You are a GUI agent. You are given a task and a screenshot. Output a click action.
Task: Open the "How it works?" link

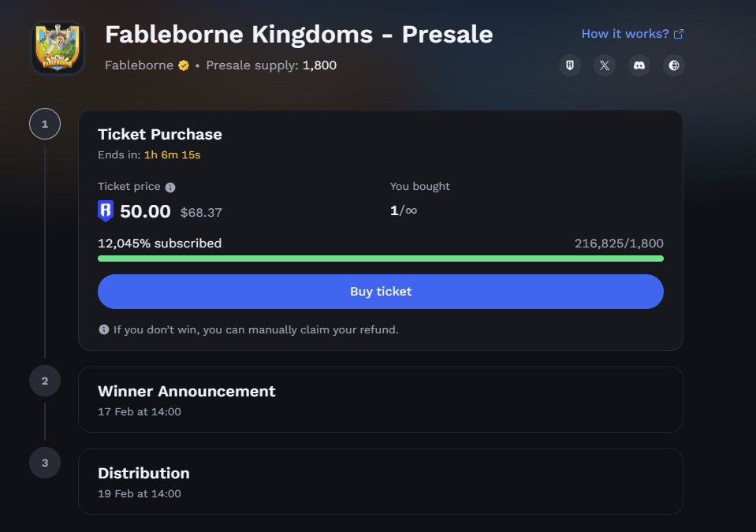(624, 34)
